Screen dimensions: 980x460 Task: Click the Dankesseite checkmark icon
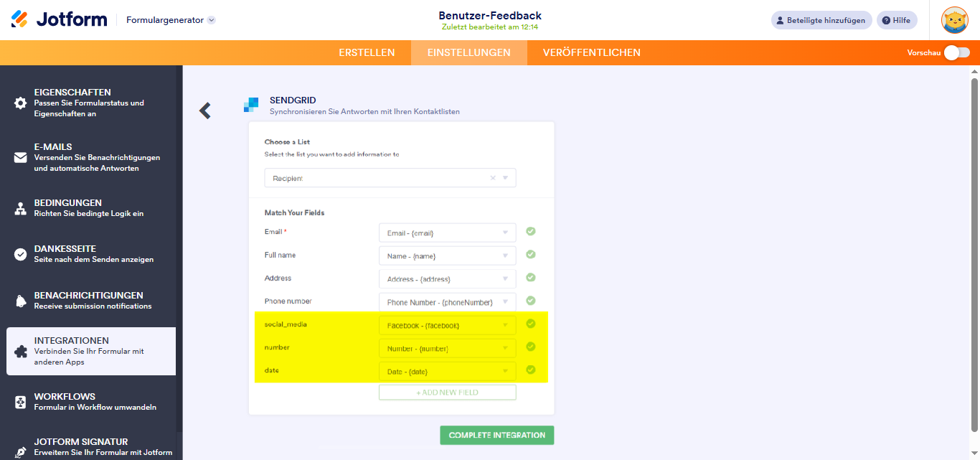pyautogui.click(x=21, y=254)
